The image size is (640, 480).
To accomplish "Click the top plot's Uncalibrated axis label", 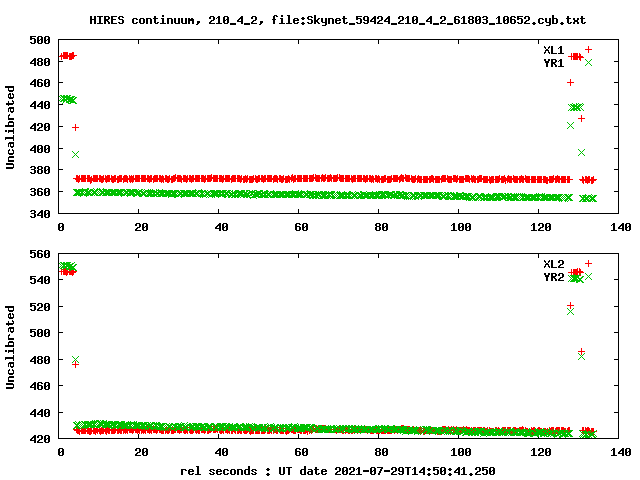I will point(10,127).
